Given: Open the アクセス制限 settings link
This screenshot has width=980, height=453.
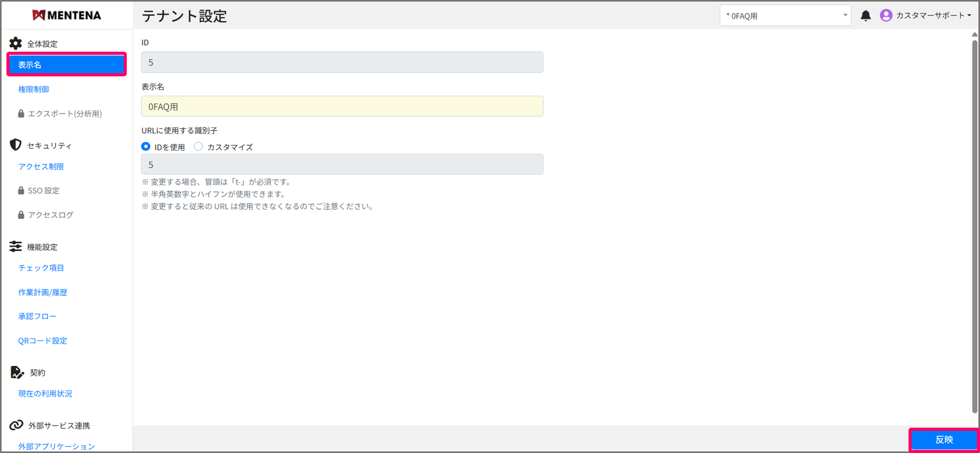Looking at the screenshot, I should click(41, 166).
